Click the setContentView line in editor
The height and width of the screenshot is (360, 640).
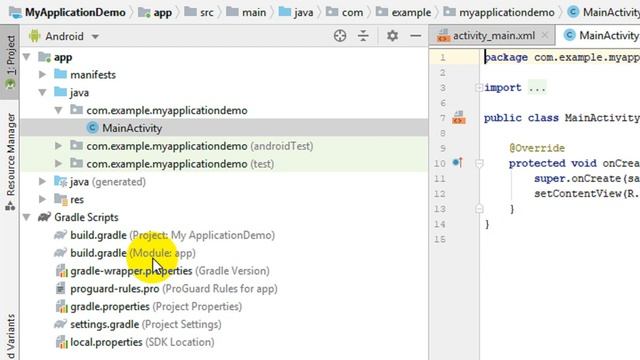coord(587,193)
